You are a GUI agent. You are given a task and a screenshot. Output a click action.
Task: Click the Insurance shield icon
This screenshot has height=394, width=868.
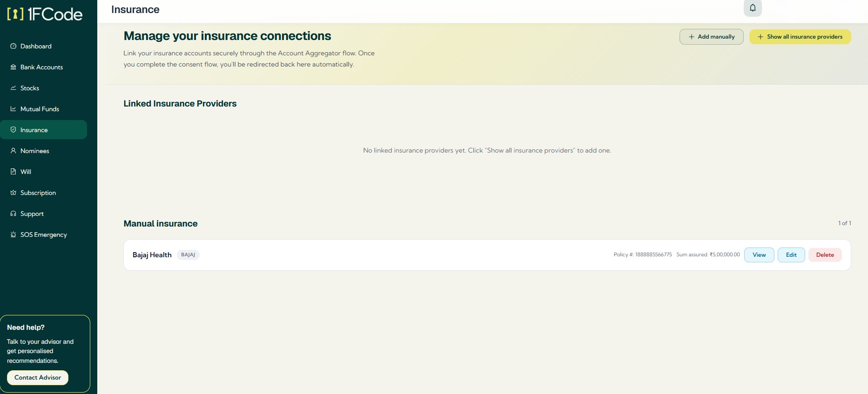pos(13,130)
